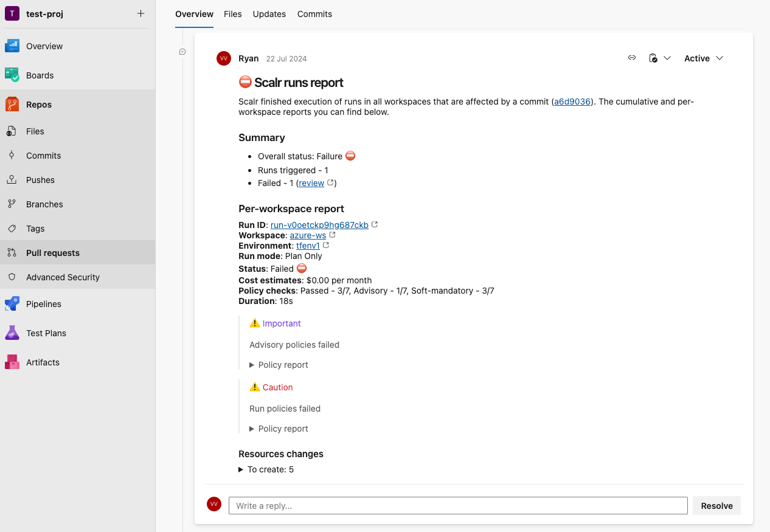Click external link icon beside tfenv1
The height and width of the screenshot is (532, 770).
click(x=326, y=245)
